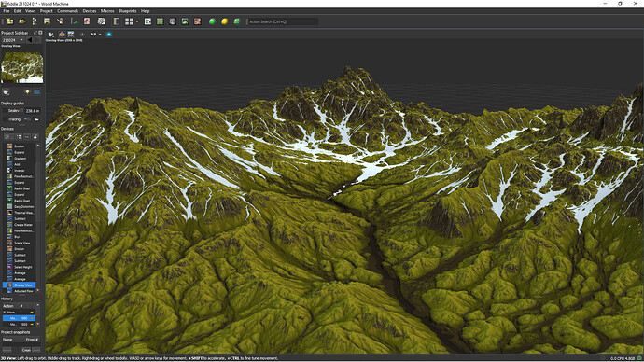Enable the Tracing display guide checkbox

[x=5, y=119]
